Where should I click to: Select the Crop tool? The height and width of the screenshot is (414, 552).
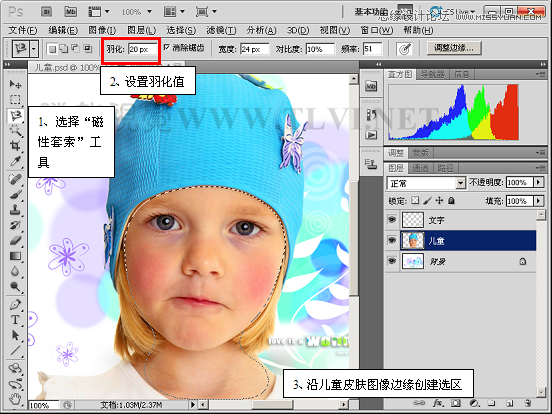click(x=15, y=146)
